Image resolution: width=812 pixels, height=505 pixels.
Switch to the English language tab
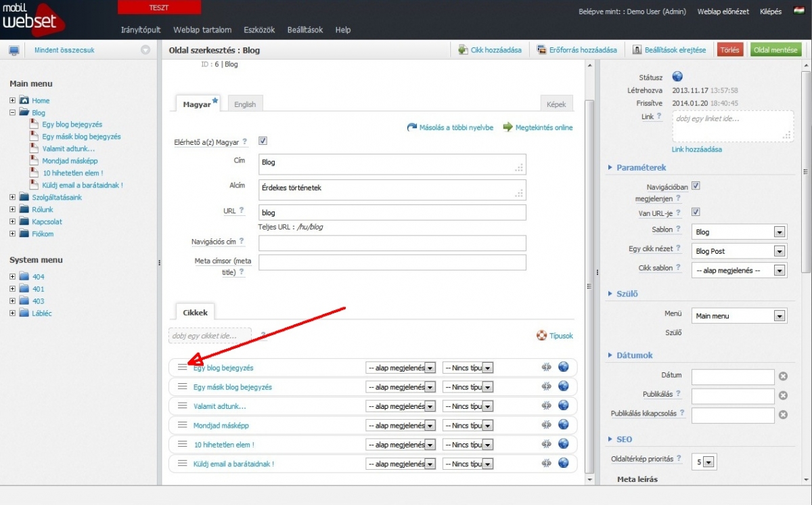pyautogui.click(x=245, y=104)
